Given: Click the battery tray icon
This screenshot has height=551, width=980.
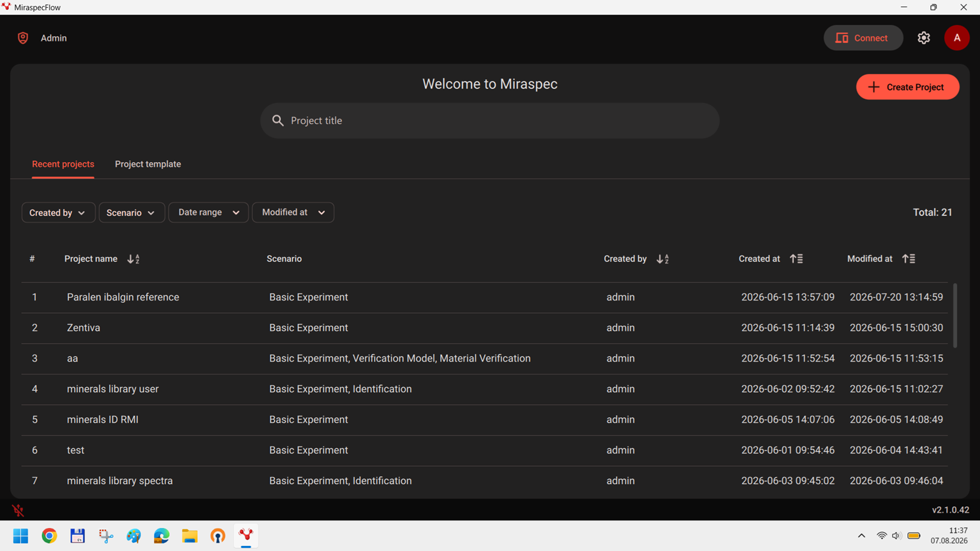Looking at the screenshot, I should click(x=914, y=536).
